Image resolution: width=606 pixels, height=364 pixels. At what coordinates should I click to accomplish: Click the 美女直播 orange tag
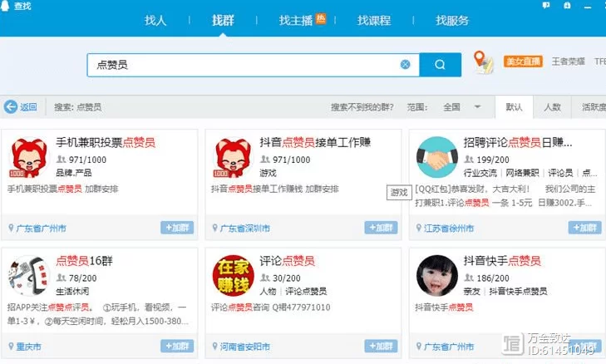click(523, 61)
